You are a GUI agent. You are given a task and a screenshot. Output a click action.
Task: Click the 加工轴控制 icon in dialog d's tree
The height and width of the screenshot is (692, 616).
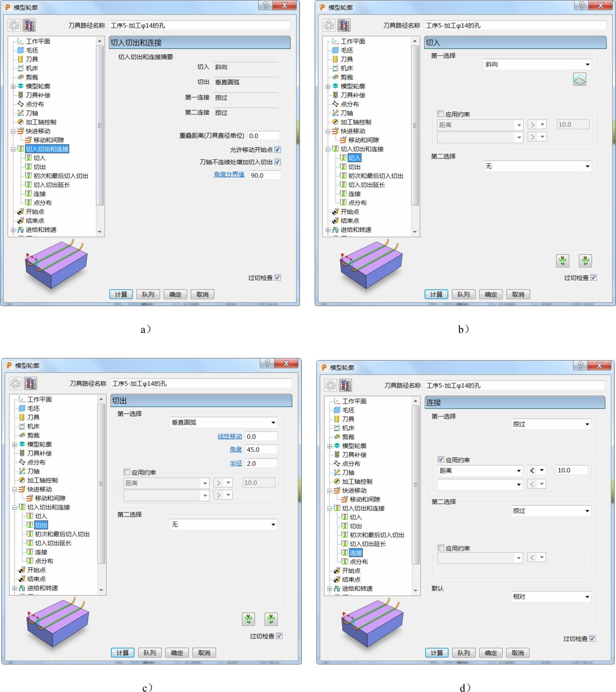337,481
